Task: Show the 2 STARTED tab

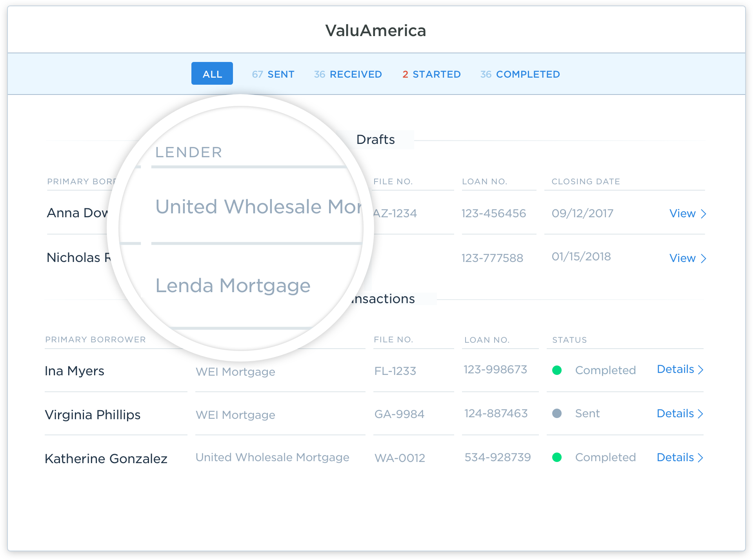Action: click(x=431, y=74)
